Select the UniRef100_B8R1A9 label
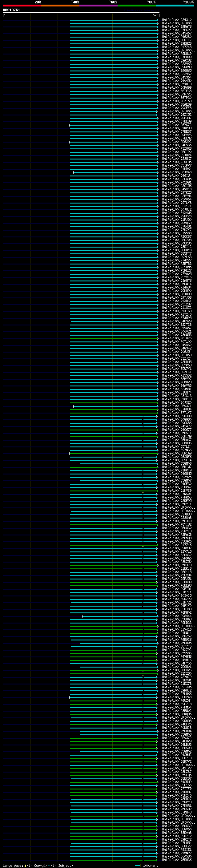 click(x=177, y=453)
